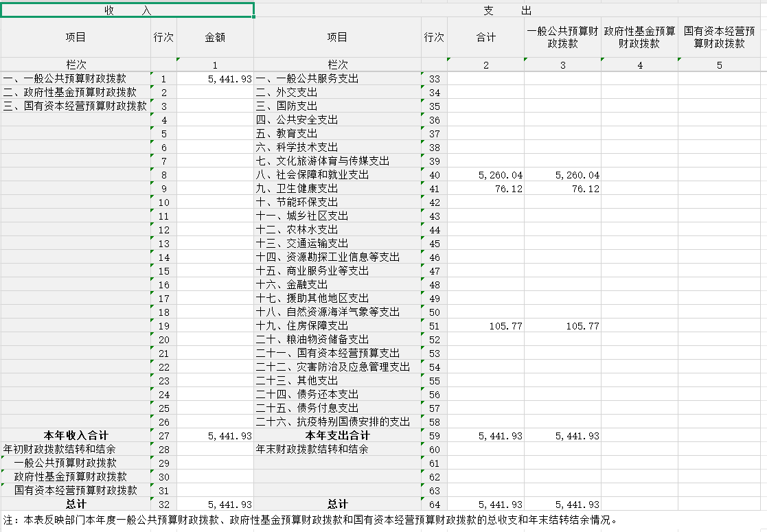
Task: Click the 合计 column header
Action: (485, 38)
